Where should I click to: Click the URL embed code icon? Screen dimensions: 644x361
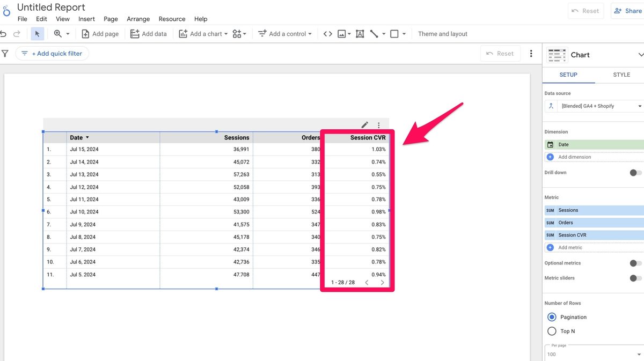pos(327,34)
